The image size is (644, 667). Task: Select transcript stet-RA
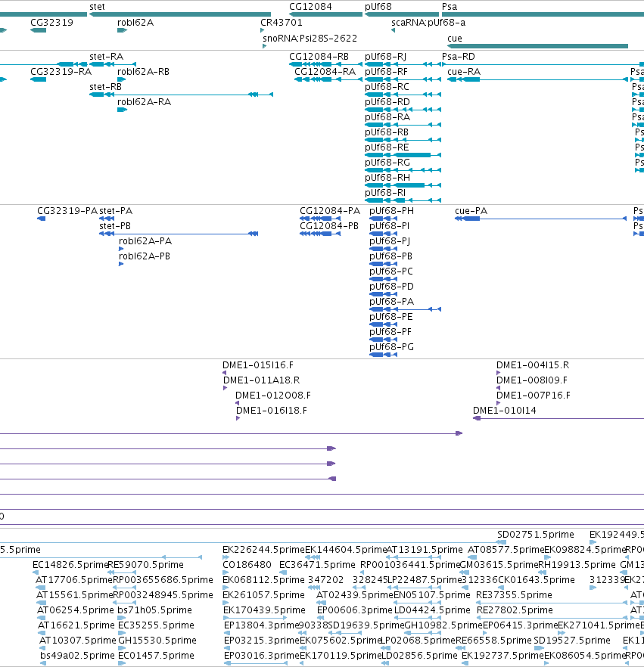pyautogui.click(x=107, y=57)
